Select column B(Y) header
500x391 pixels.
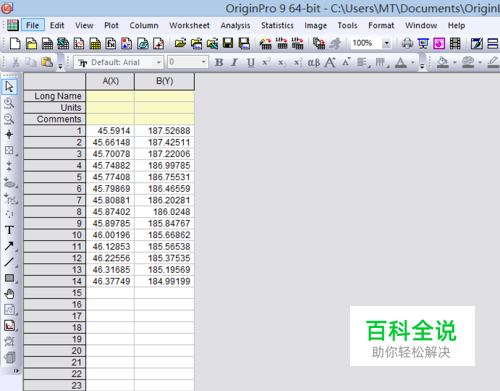pyautogui.click(x=165, y=81)
